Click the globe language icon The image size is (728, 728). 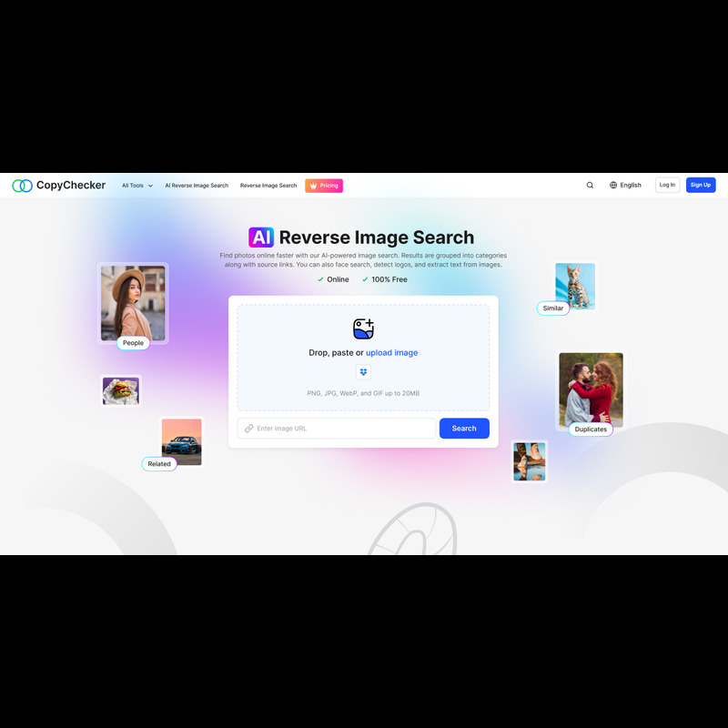pyautogui.click(x=613, y=186)
